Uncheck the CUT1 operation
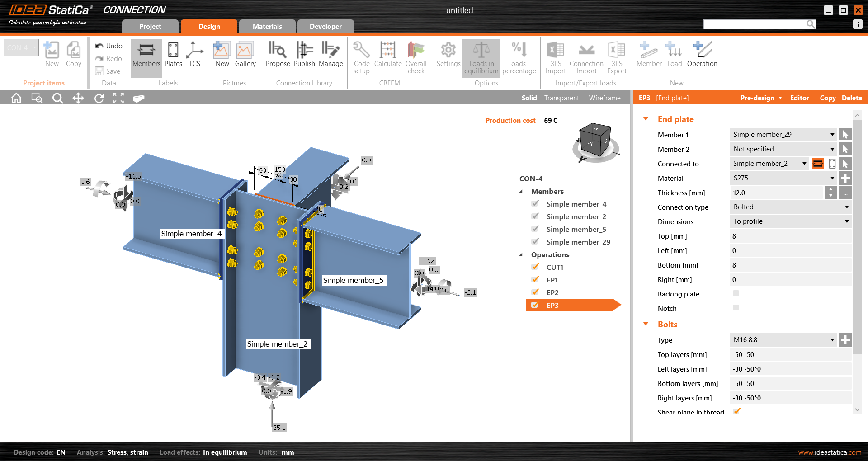Screen dimensions: 868x461 (535, 267)
